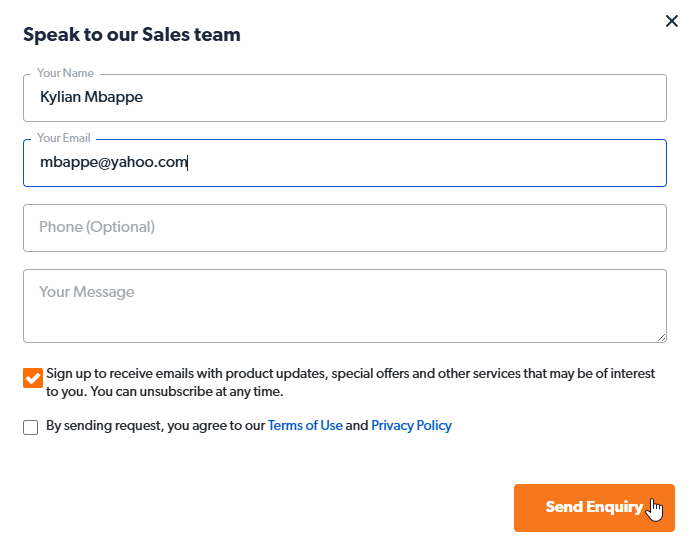Uncheck the product updates email signup checkbox
Viewport: 695px width, 543px height.
click(x=33, y=378)
